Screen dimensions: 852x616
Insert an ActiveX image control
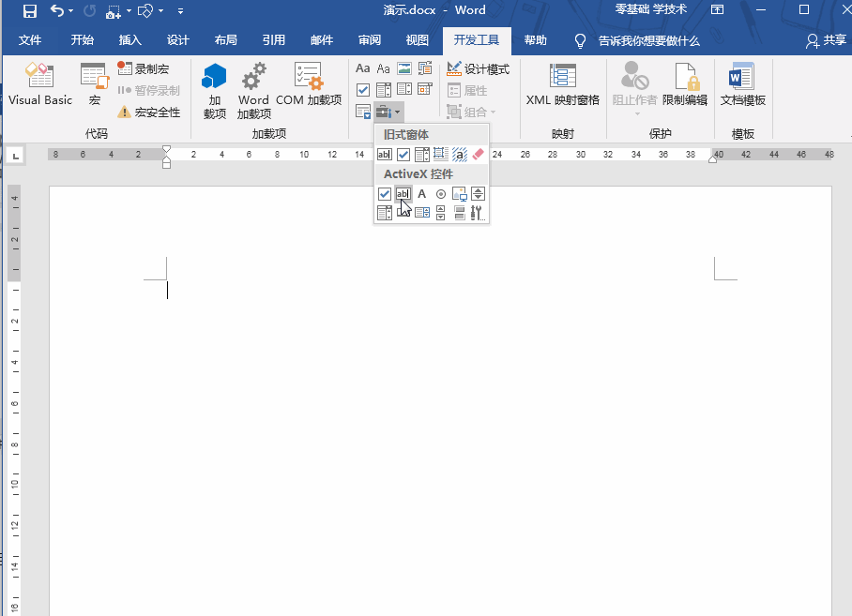click(459, 193)
